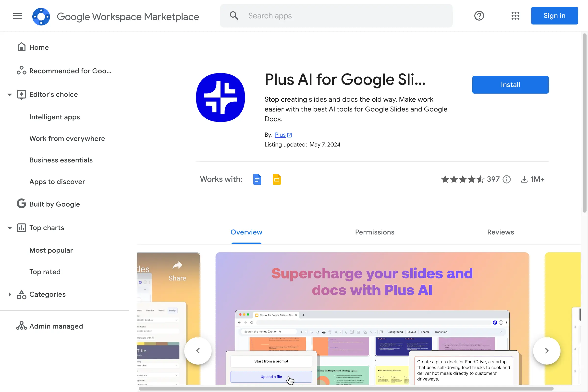Click the Install button
This screenshot has height=392, width=588.
[511, 85]
